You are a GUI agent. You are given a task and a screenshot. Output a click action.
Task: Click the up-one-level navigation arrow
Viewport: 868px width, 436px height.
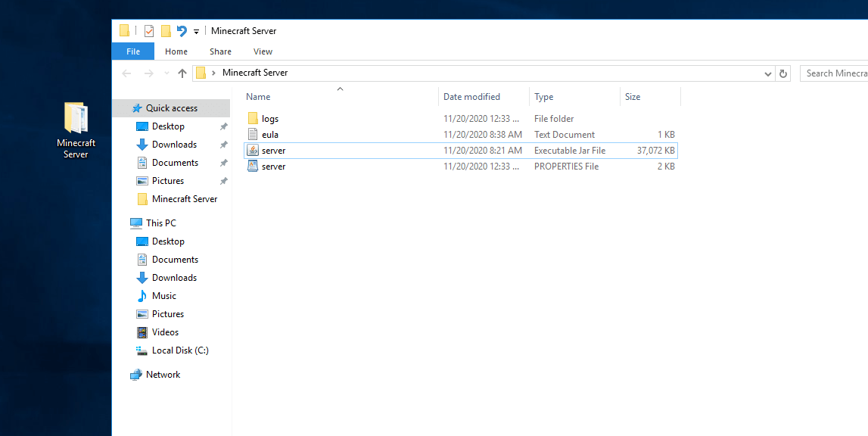[x=182, y=73]
